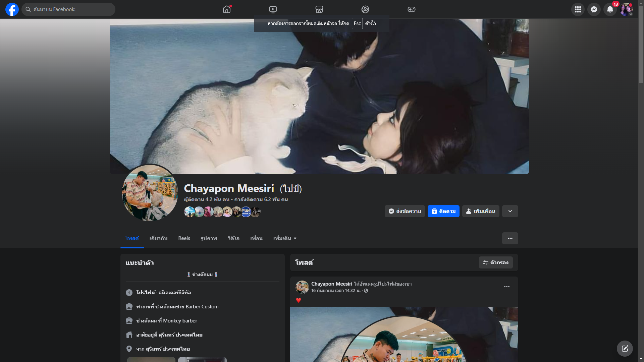Expand the chevron next to Add friend
Viewport: 644px width, 362px height.
tap(510, 211)
